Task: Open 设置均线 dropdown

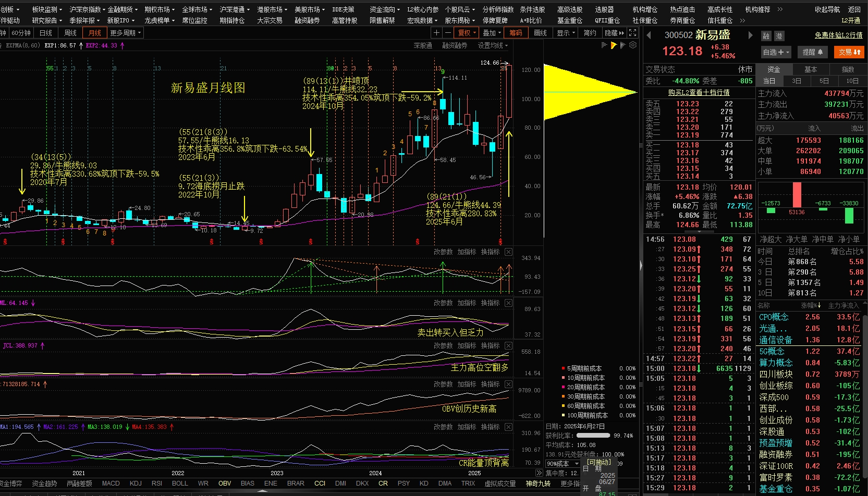Action: pos(493,46)
